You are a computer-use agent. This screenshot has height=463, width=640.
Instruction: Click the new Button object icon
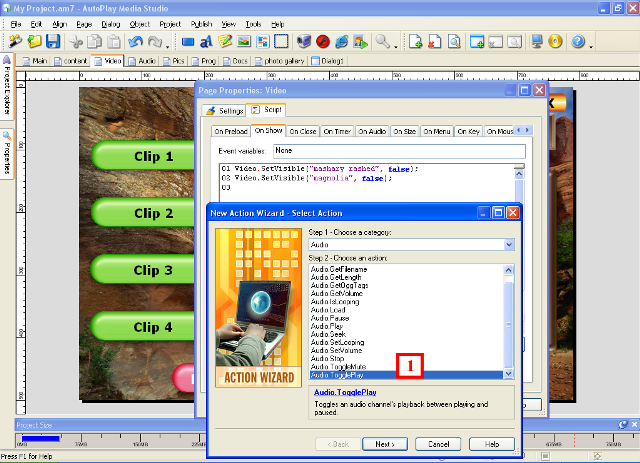click(187, 42)
